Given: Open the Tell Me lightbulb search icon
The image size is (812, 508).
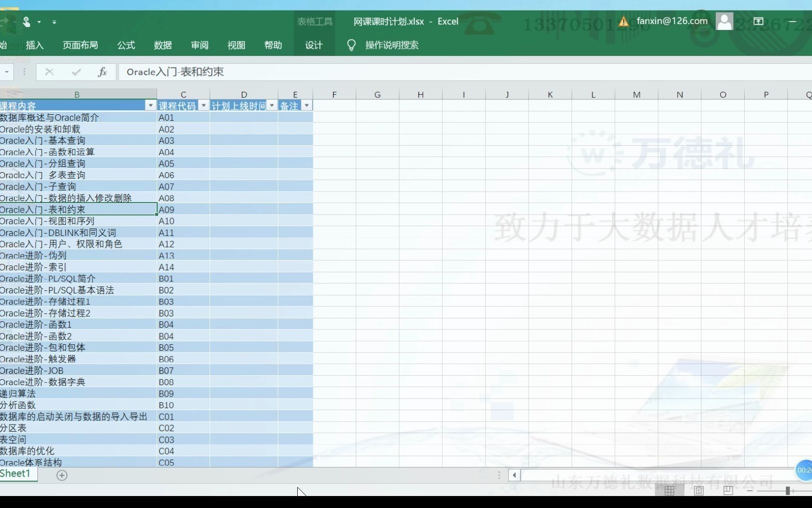Looking at the screenshot, I should 352,45.
